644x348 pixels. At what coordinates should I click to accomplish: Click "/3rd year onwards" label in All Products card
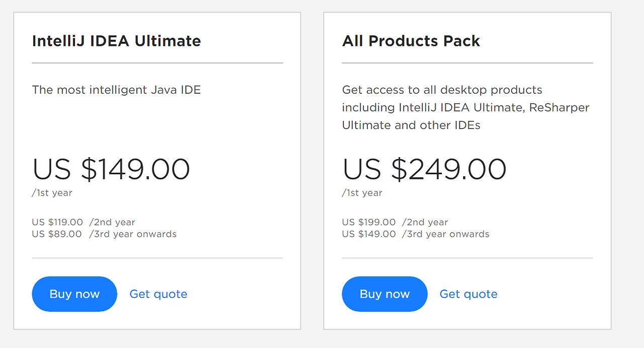[x=446, y=234]
